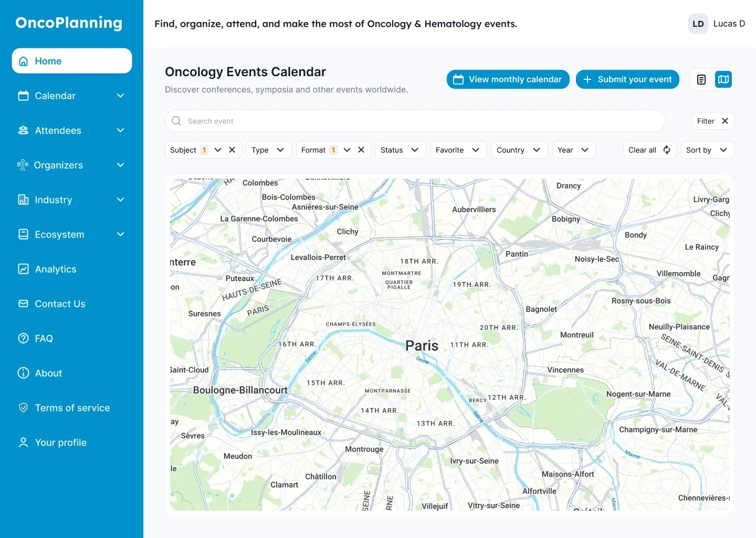
Task: Expand the Industry sidebar chevron
Action: click(120, 200)
